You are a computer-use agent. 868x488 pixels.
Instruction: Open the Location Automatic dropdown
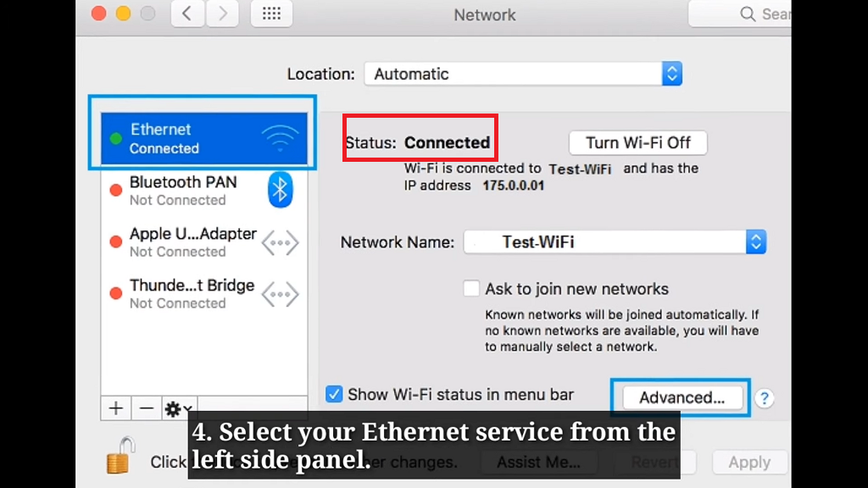[x=523, y=74]
